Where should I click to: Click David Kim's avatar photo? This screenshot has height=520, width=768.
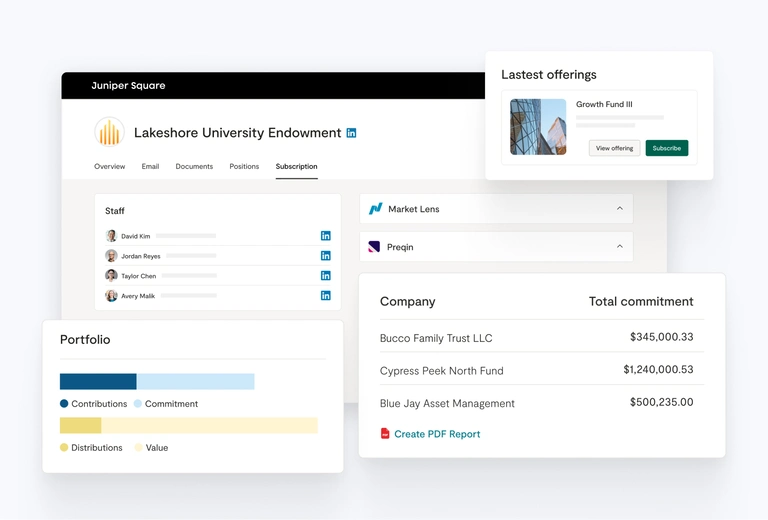pyautogui.click(x=111, y=236)
